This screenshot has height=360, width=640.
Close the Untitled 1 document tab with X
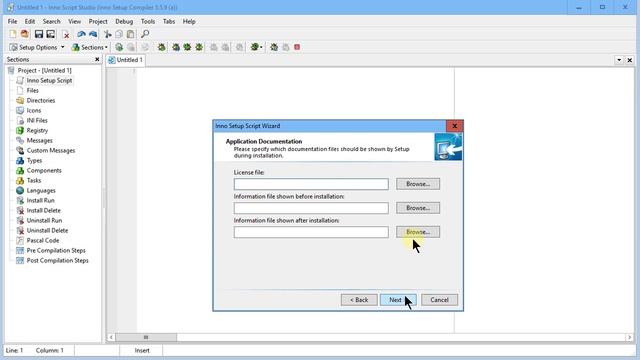pos(630,60)
